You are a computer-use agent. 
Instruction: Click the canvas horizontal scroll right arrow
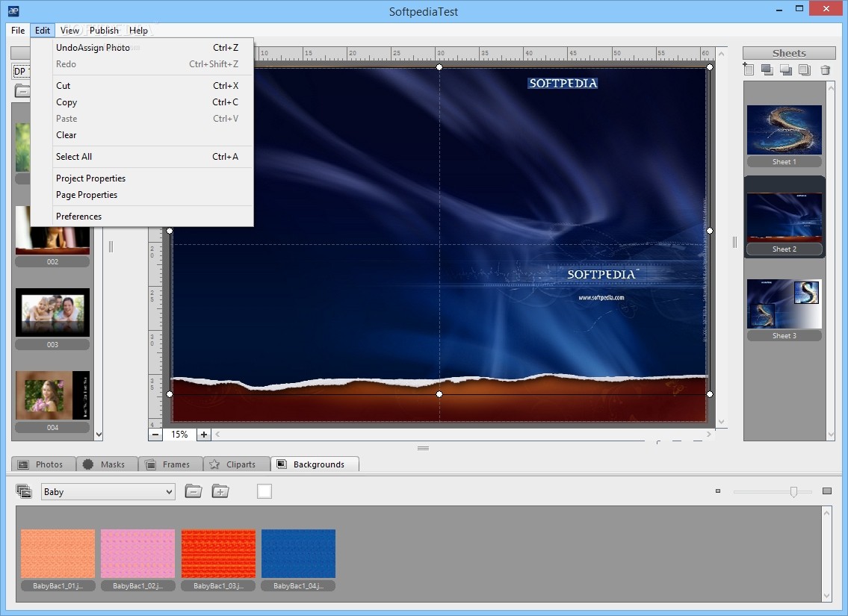[709, 434]
